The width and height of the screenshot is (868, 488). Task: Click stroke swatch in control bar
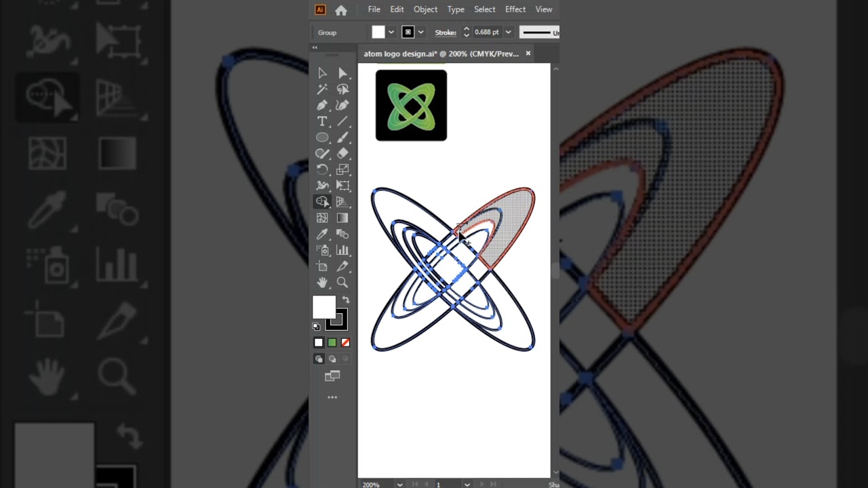pos(408,33)
